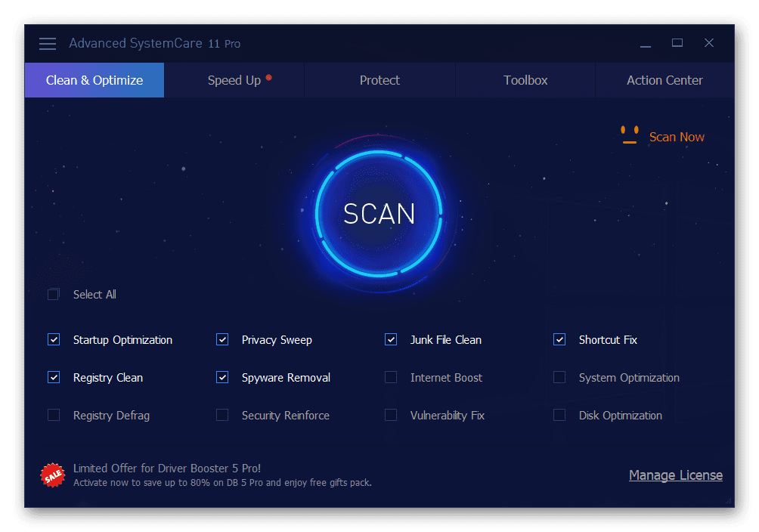Click the window resize grip corner
This screenshot has height=532, width=759.
[x=730, y=502]
